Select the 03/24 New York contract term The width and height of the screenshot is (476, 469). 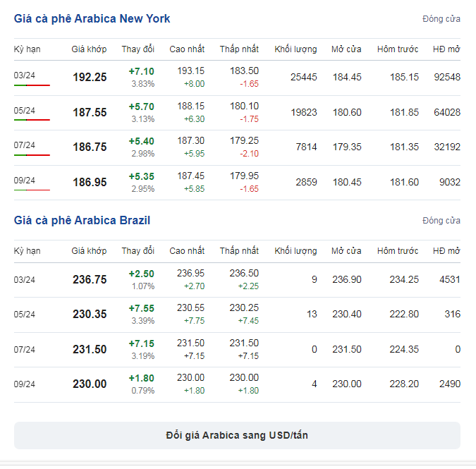[24, 75]
